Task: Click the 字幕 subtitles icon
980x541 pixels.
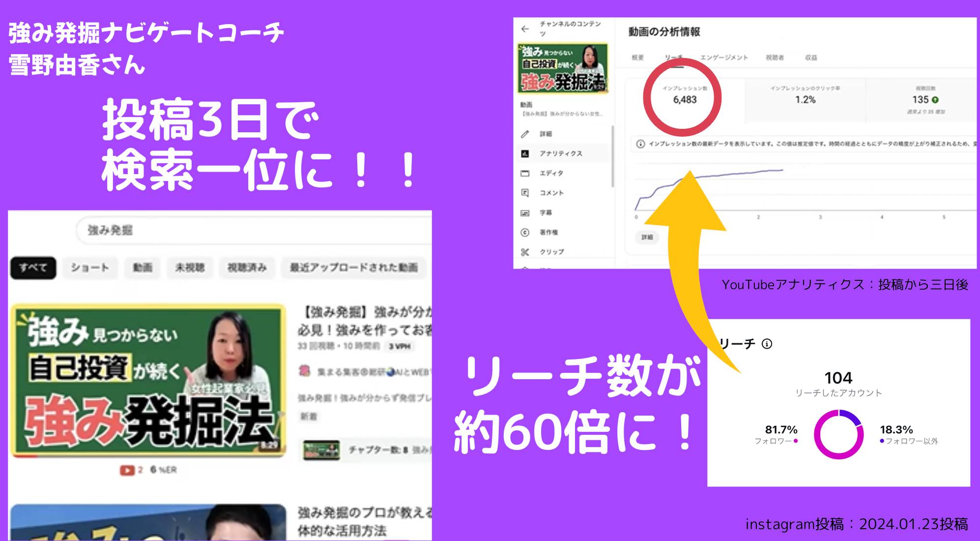Action: pyautogui.click(x=525, y=212)
